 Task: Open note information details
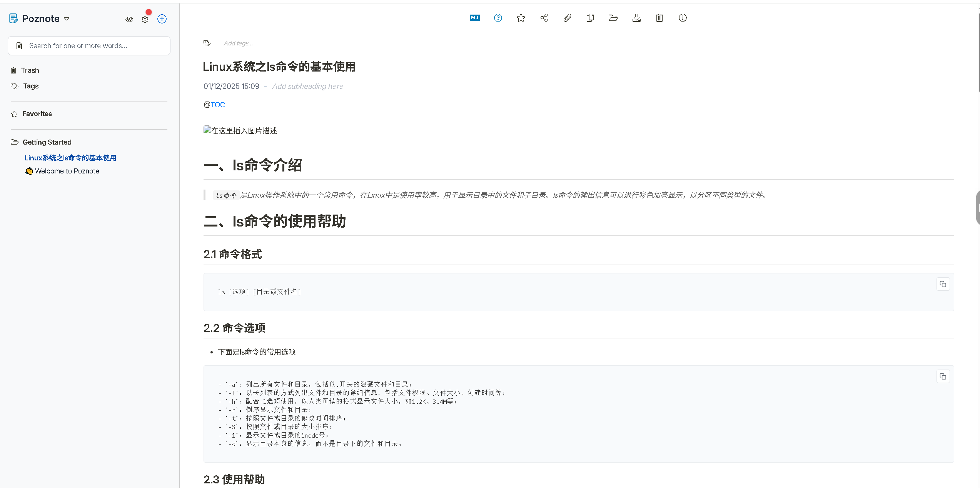pos(683,18)
